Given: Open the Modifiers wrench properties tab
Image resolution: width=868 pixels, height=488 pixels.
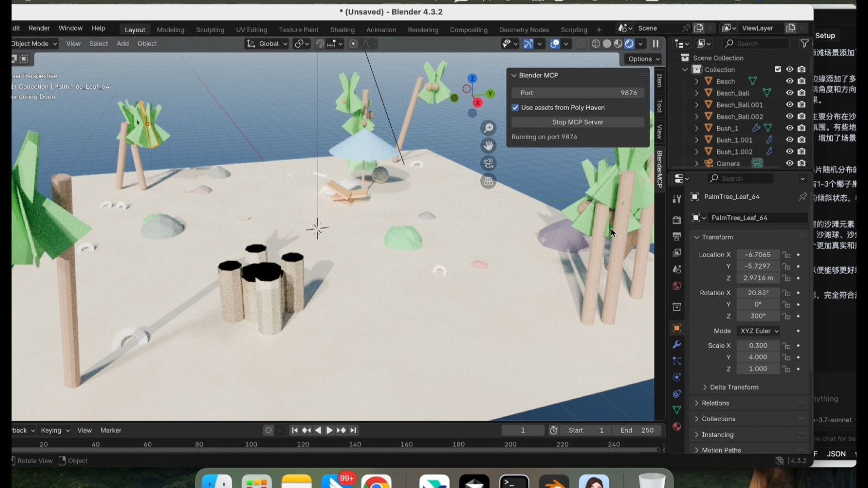Looking at the screenshot, I should pos(677,345).
